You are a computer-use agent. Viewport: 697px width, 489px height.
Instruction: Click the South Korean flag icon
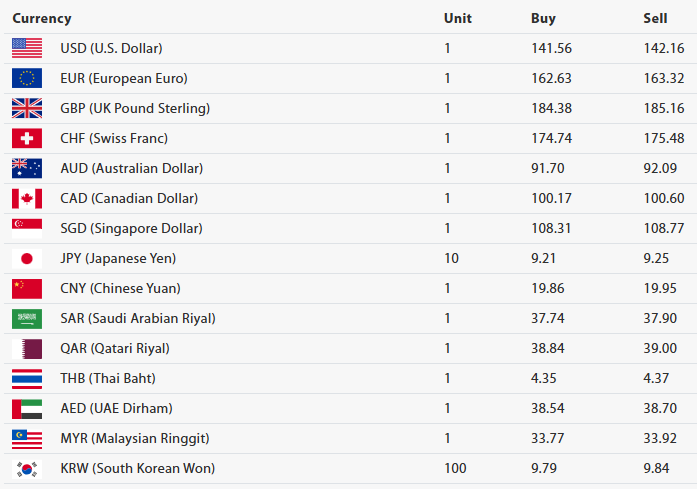pyautogui.click(x=27, y=468)
